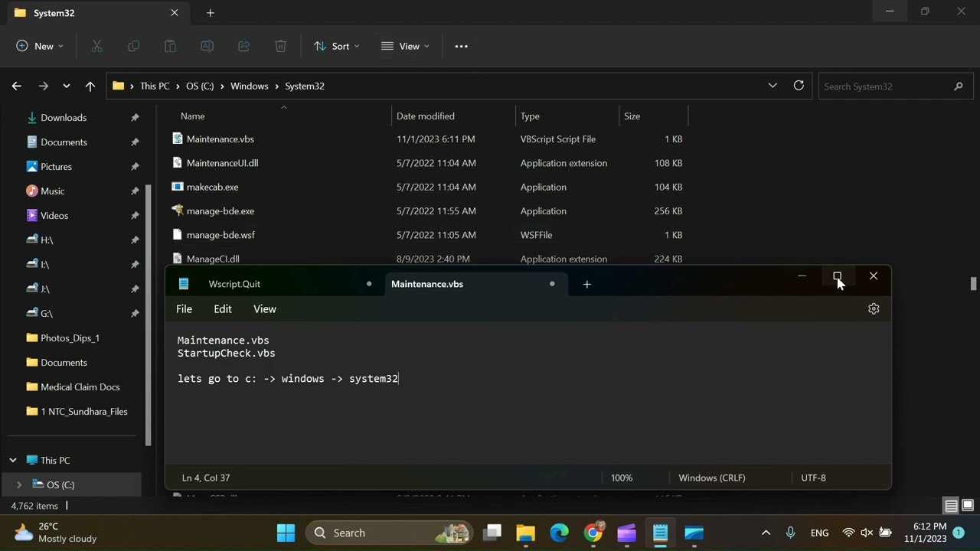Expand address bar history dropdown
Viewport: 980px width, 551px height.
pyautogui.click(x=773, y=86)
